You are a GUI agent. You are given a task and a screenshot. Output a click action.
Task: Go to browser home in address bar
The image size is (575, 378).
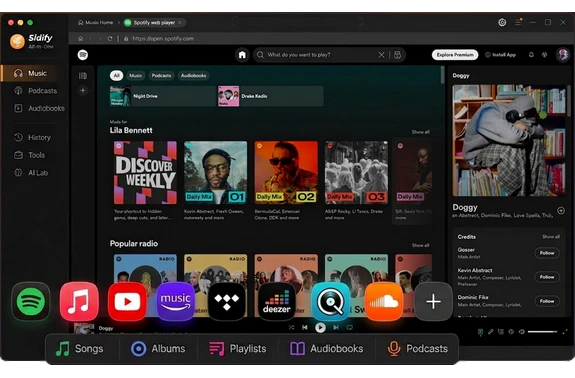tap(80, 38)
